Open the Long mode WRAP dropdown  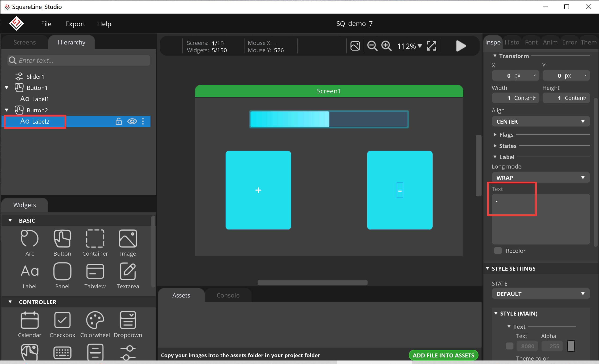click(x=540, y=177)
